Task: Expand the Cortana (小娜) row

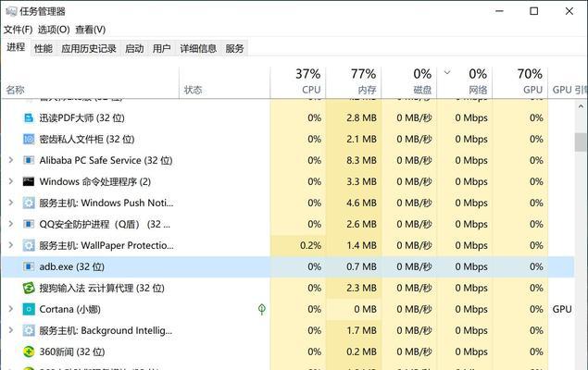Action: click(11, 309)
